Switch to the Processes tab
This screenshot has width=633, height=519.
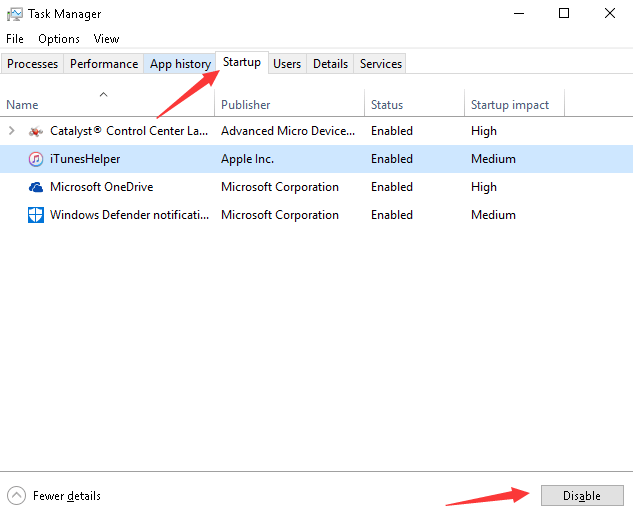[33, 64]
